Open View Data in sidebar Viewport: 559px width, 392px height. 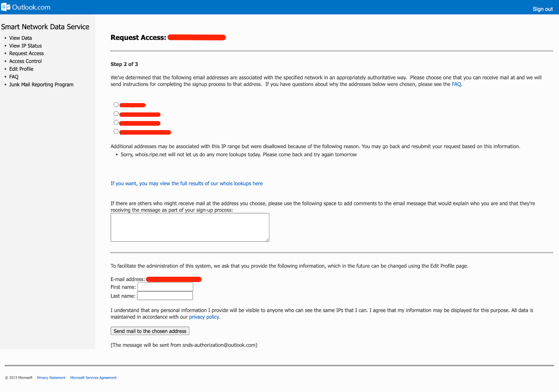point(20,38)
